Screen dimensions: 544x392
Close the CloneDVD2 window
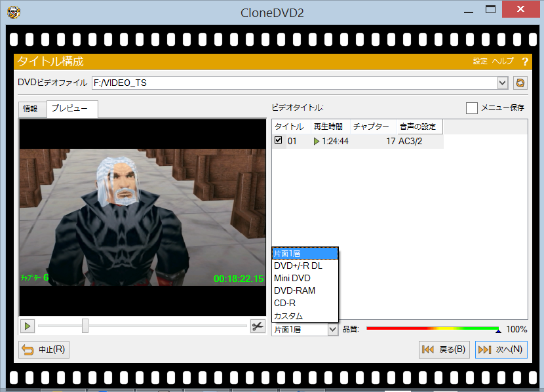pos(521,9)
